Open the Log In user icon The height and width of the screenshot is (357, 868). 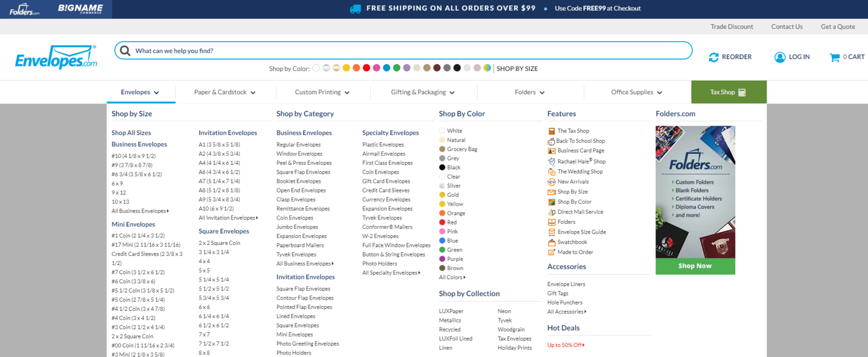pyautogui.click(x=779, y=57)
